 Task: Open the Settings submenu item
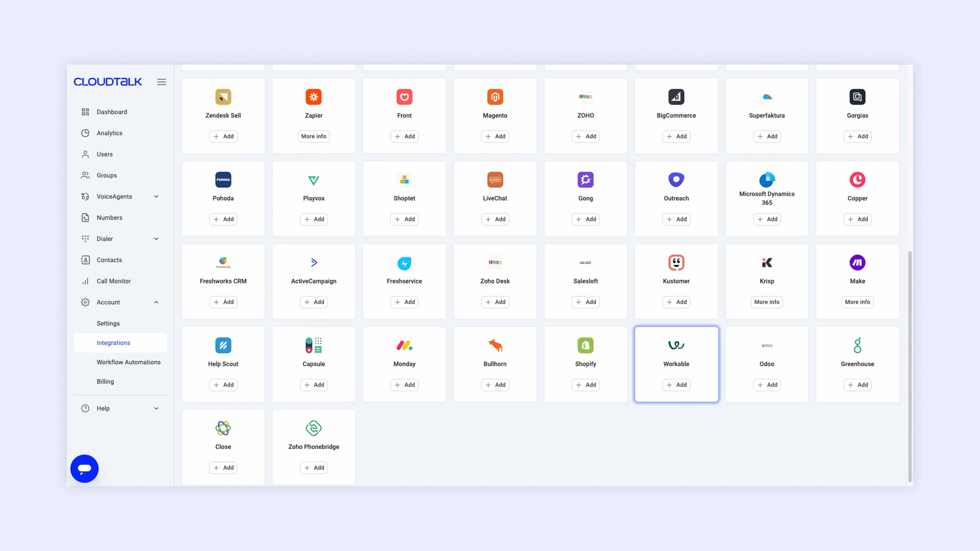click(x=108, y=323)
